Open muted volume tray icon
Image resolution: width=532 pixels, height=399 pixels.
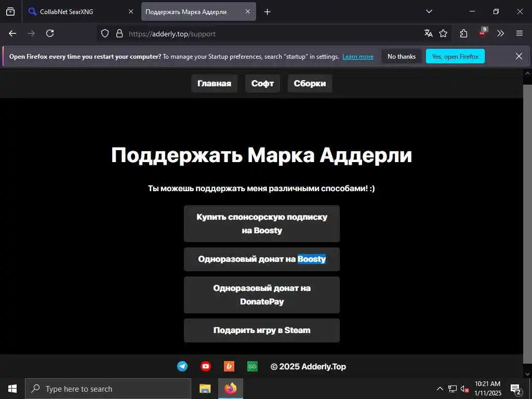pyautogui.click(x=464, y=389)
